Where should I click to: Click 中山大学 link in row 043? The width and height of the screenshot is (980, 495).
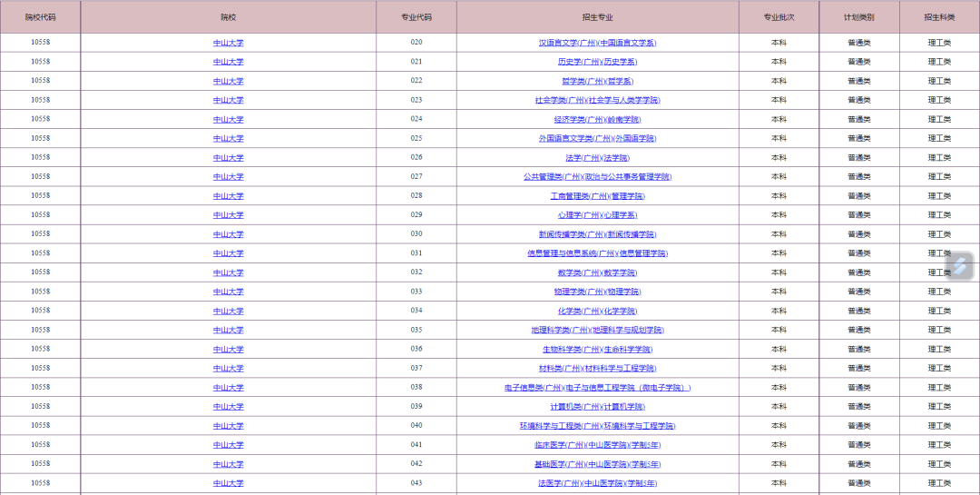click(x=228, y=483)
